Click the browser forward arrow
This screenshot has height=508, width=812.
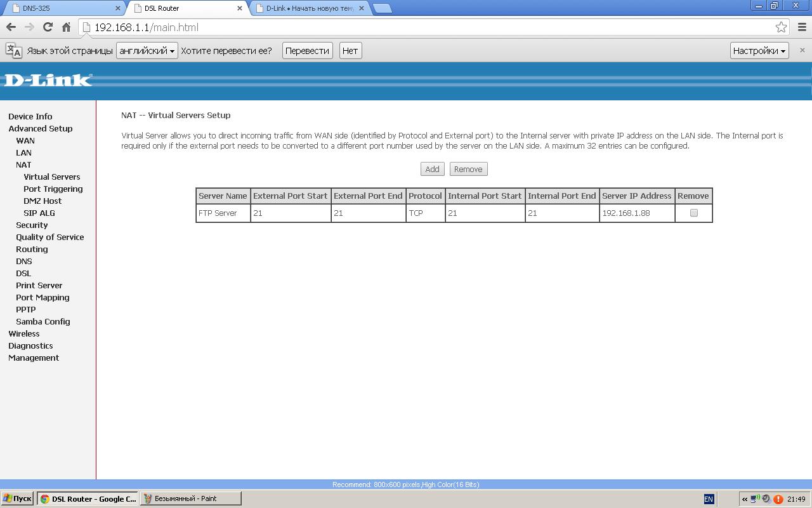point(29,27)
